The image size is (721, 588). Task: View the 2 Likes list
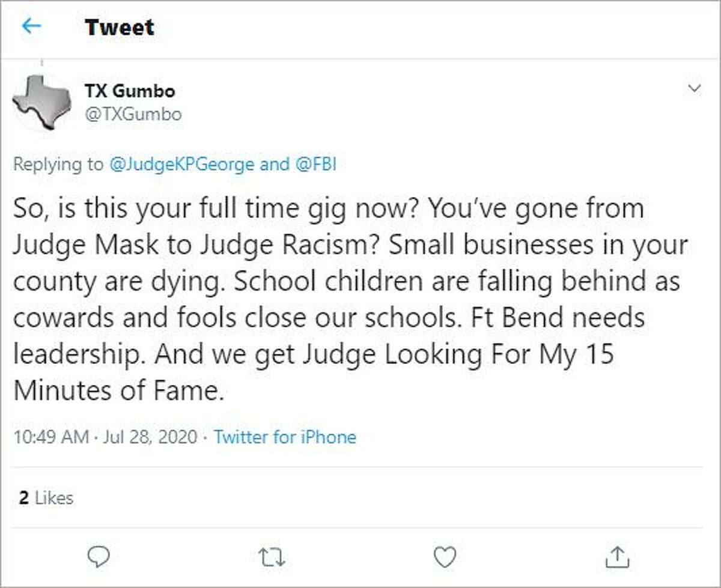point(46,497)
